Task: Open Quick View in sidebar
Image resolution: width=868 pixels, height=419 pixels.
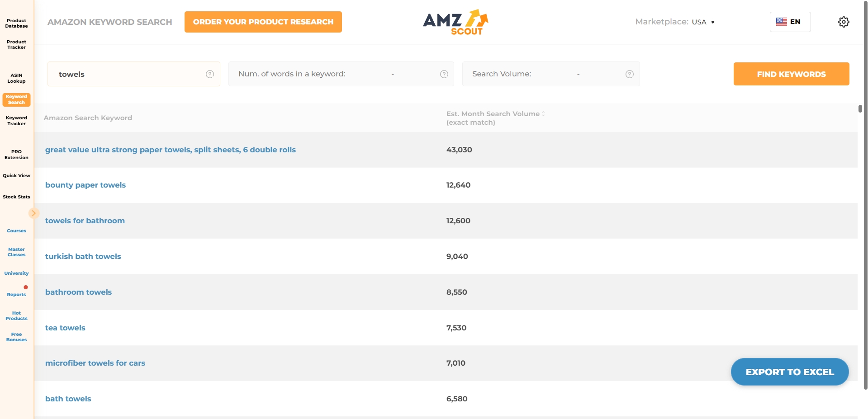Action: 16,176
